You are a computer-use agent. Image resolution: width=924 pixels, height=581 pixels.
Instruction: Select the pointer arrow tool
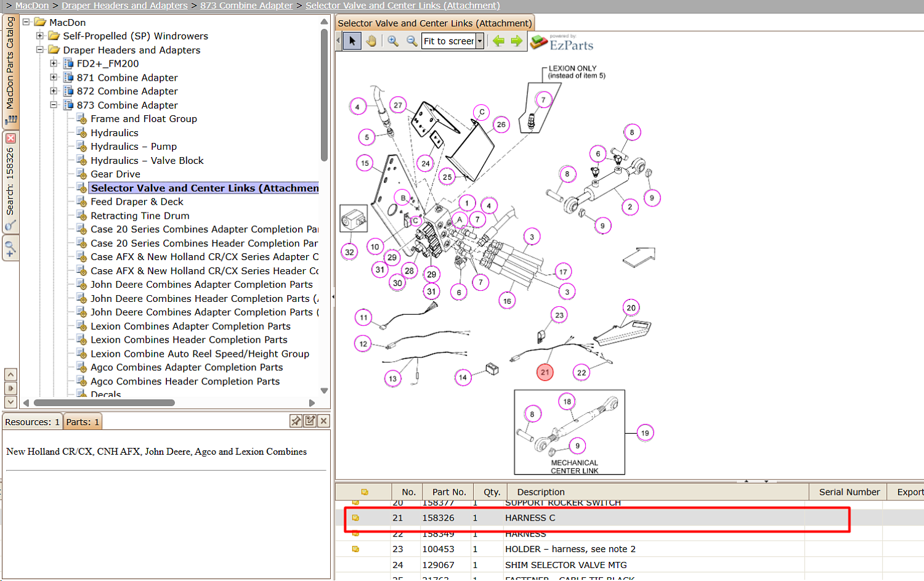click(352, 41)
